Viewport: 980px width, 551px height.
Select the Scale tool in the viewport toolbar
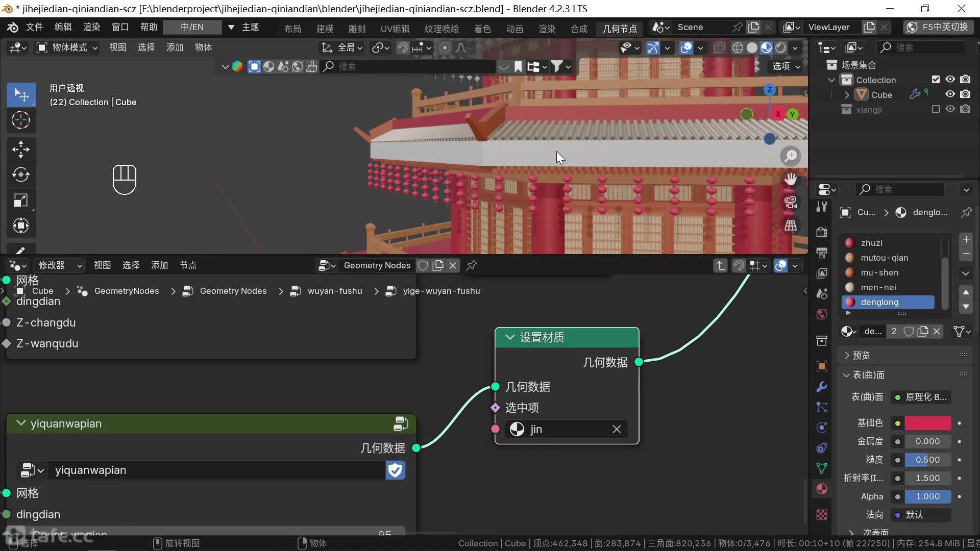[x=21, y=200]
